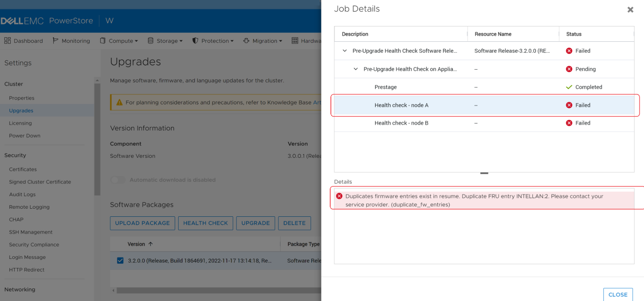Click the scroll up arrow in the Settings sidebar
Image resolution: width=644 pixels, height=301 pixels.
click(97, 80)
